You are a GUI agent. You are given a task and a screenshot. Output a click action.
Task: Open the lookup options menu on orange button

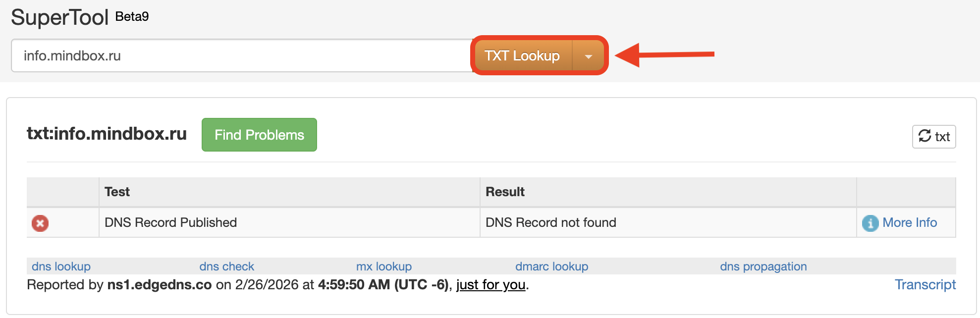tap(588, 55)
